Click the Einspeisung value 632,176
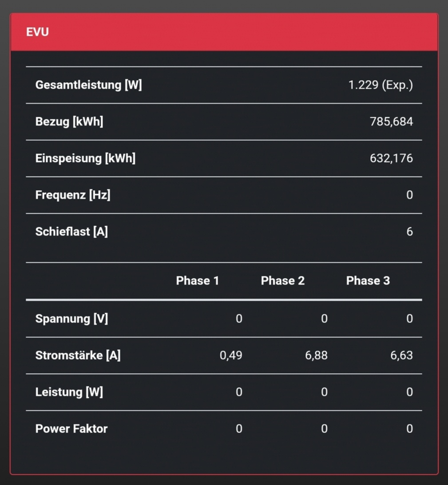Image resolution: width=448 pixels, height=485 pixels. (x=391, y=158)
